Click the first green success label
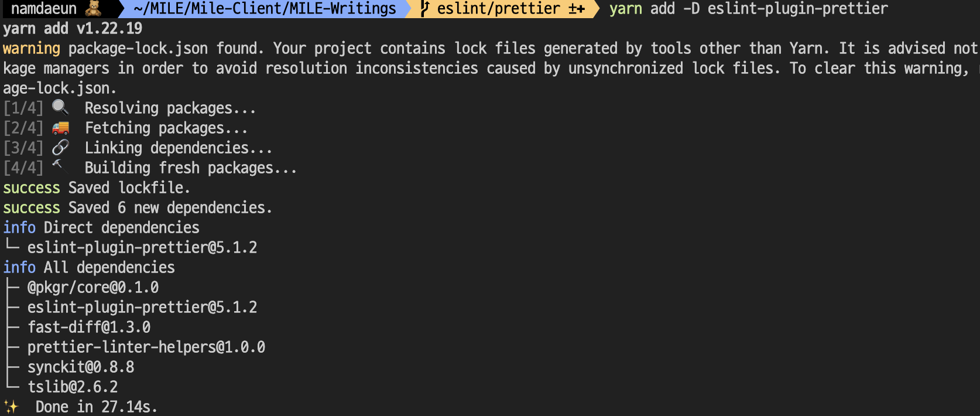This screenshot has height=416, width=980. [32, 188]
